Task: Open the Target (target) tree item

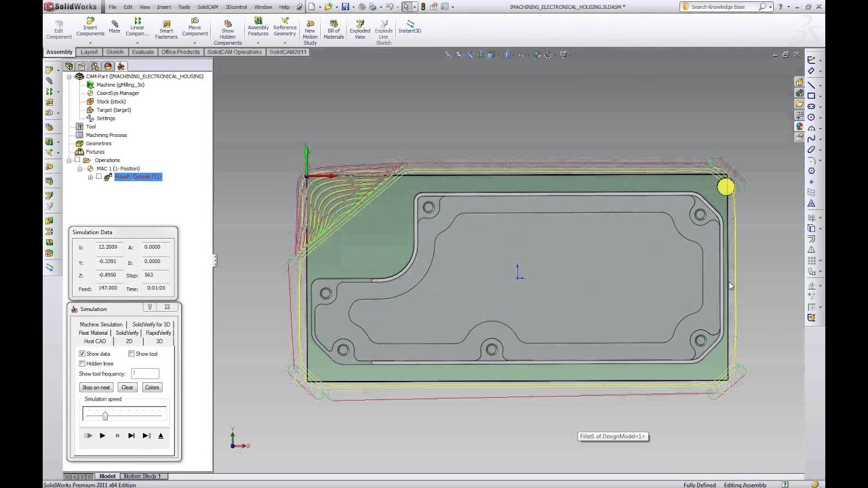Action: click(113, 110)
